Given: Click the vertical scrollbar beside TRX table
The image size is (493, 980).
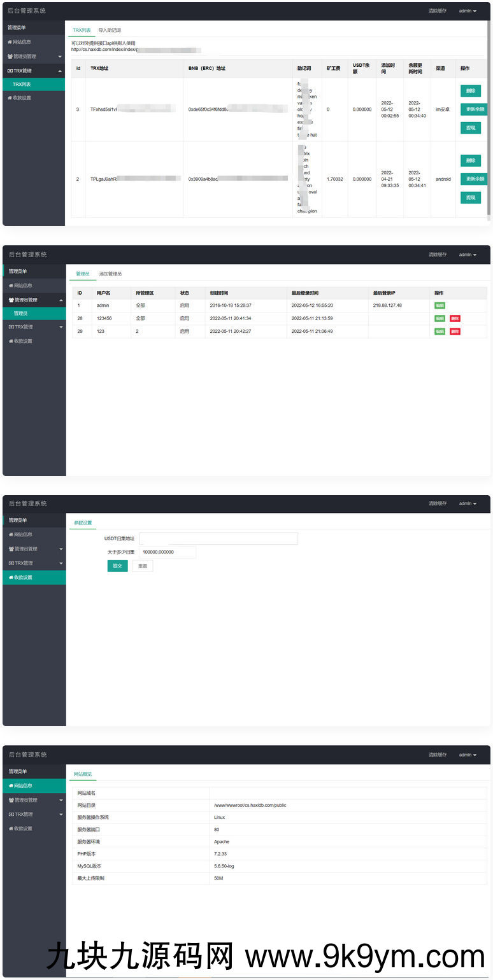Looking at the screenshot, I should tap(489, 121).
